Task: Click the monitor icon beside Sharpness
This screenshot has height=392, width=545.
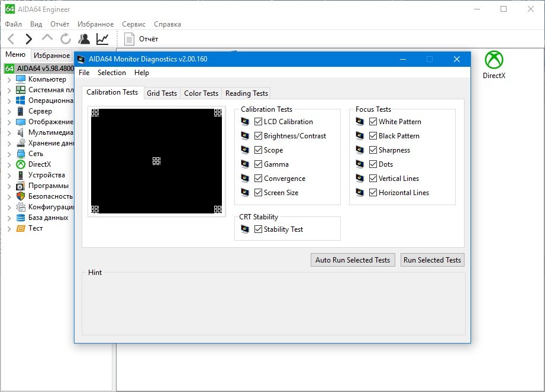Action: coord(360,150)
